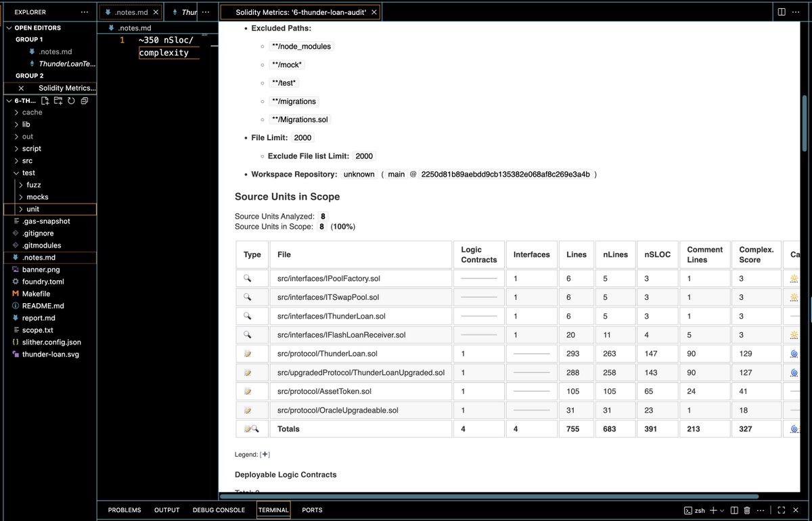Screen dimensions: 812x521
Task: Open the Ports panel tab
Action: [312, 510]
